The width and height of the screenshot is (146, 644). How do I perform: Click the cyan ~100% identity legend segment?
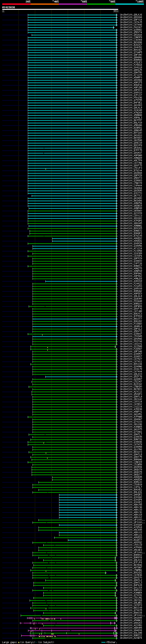click(130, 4)
